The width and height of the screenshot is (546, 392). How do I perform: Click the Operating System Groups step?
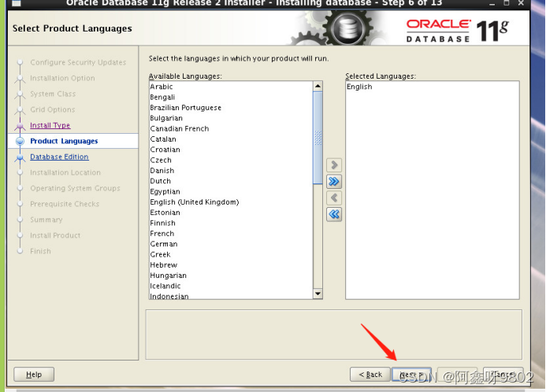coord(75,188)
